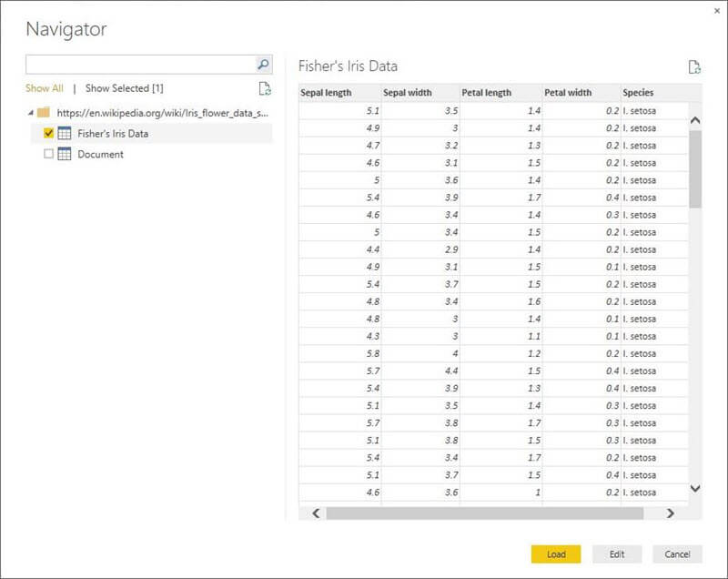Image resolution: width=728 pixels, height=579 pixels.
Task: Click the 1.2 petal length cell
Action: click(x=501, y=354)
